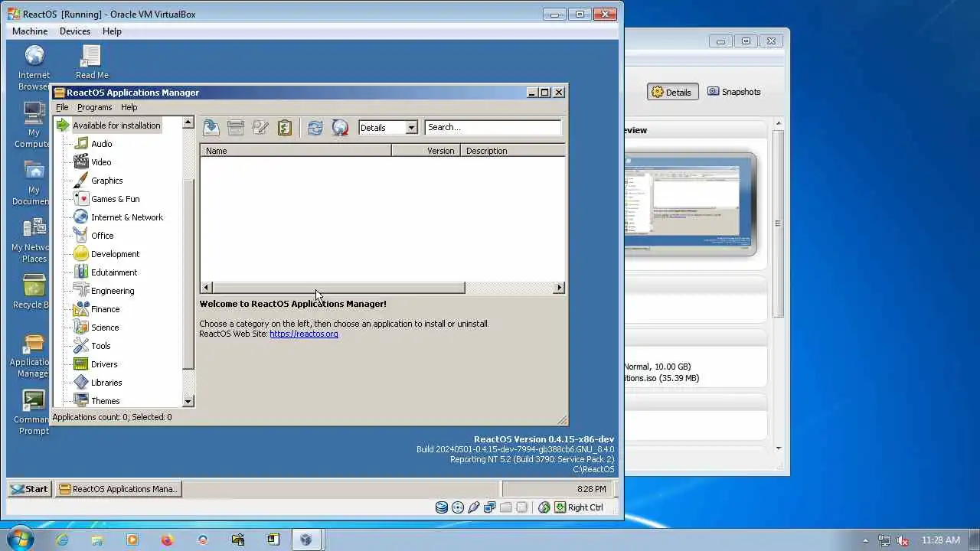Image resolution: width=980 pixels, height=551 pixels.
Task: Click the Search input field
Action: pyautogui.click(x=492, y=128)
